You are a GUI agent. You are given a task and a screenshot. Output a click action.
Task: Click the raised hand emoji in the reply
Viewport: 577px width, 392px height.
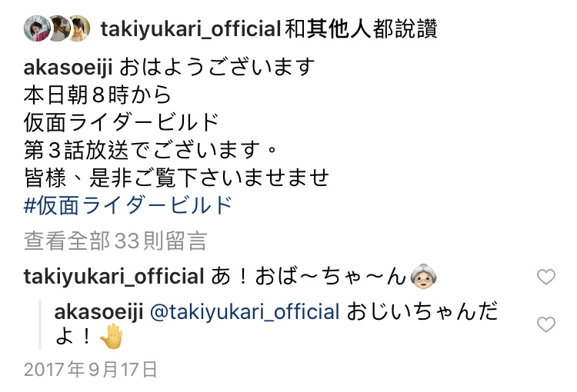[x=112, y=336]
